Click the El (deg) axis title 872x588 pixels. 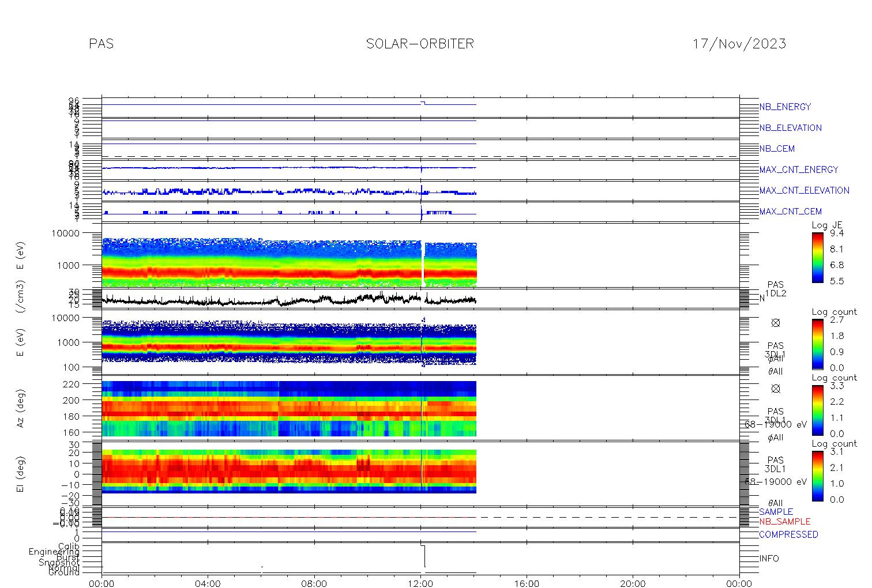coord(20,474)
